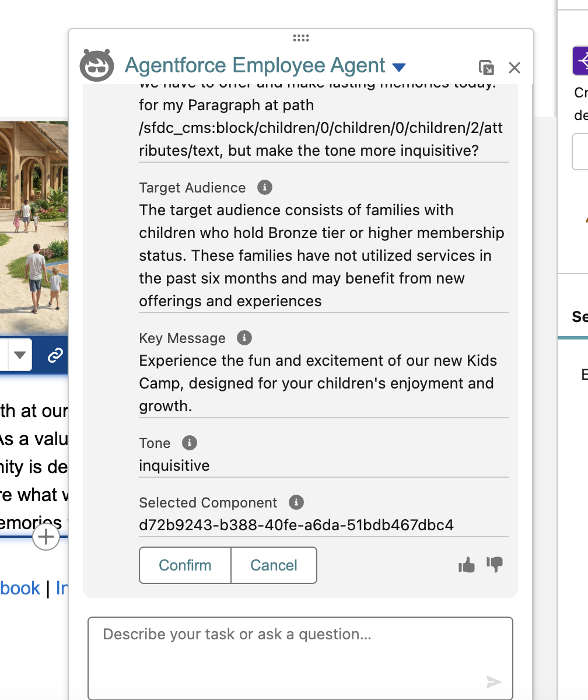The width and height of the screenshot is (588, 700).
Task: Click the resort image in the editor
Action: 34,228
